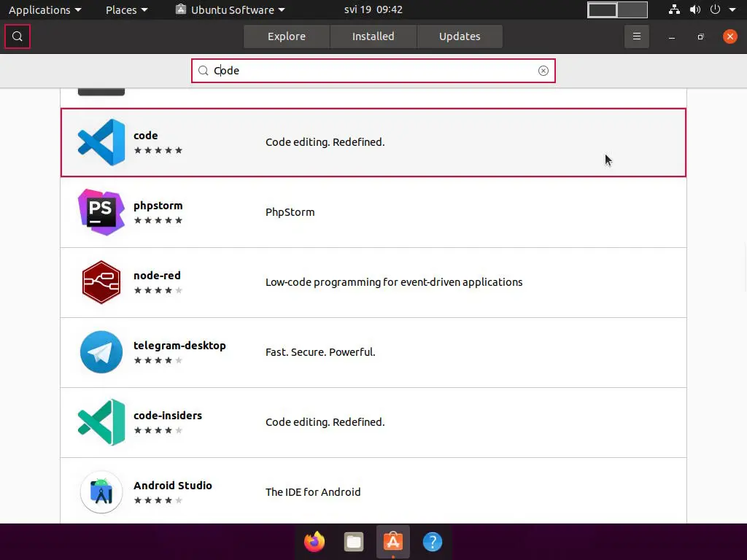Minimize the Ubuntu Software window

point(672,36)
